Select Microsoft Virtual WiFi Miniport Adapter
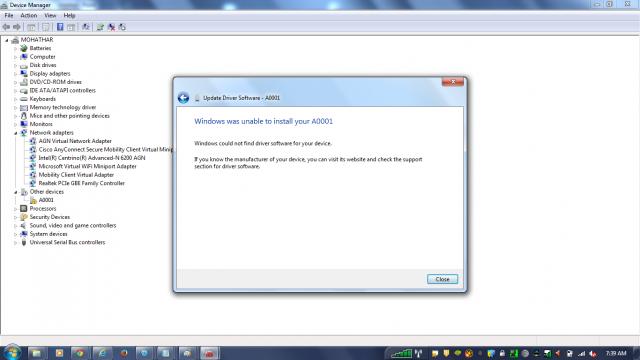Viewport: 640px width, 360px height. tap(87, 167)
